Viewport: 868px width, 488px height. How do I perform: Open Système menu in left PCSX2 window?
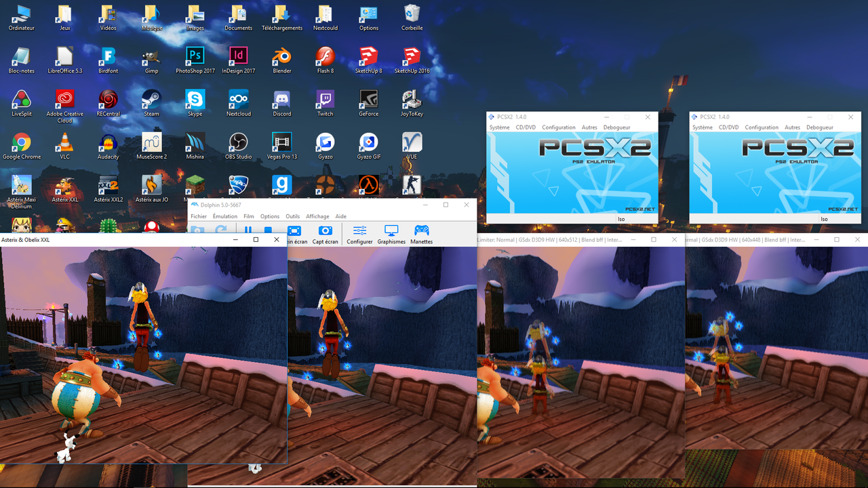tap(499, 127)
